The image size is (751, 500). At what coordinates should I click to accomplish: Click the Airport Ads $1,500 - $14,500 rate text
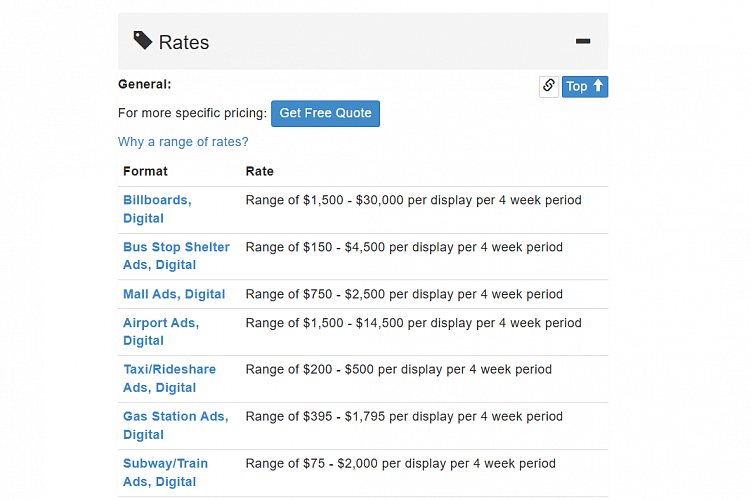coord(413,323)
